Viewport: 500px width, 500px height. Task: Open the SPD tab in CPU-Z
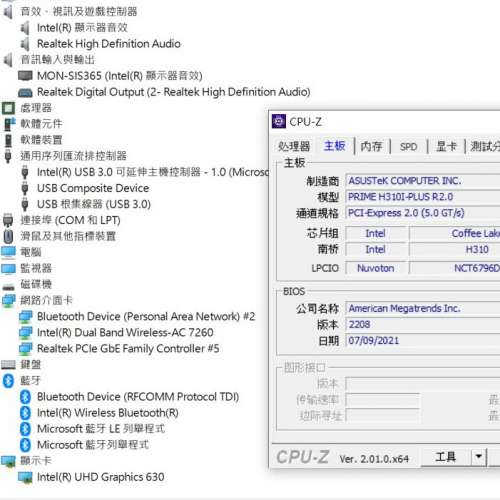click(408, 147)
